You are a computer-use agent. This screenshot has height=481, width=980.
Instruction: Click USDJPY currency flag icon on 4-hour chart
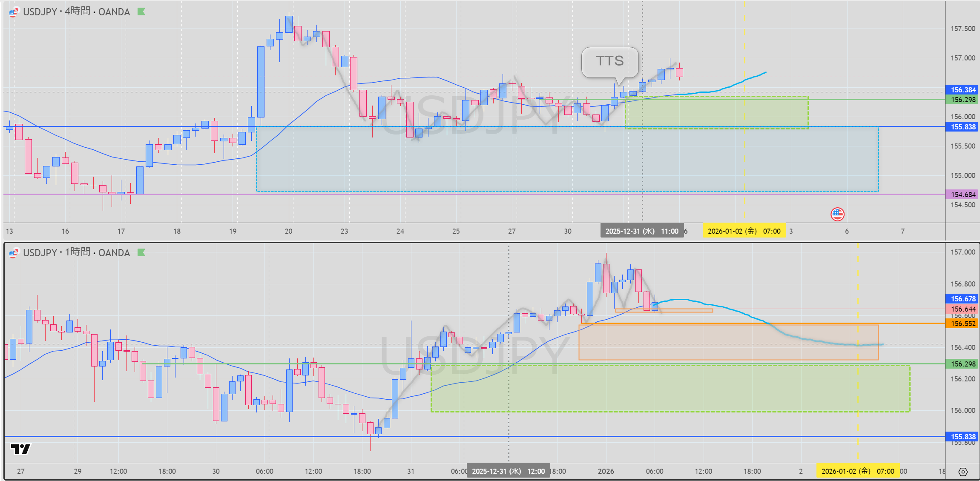tap(13, 12)
